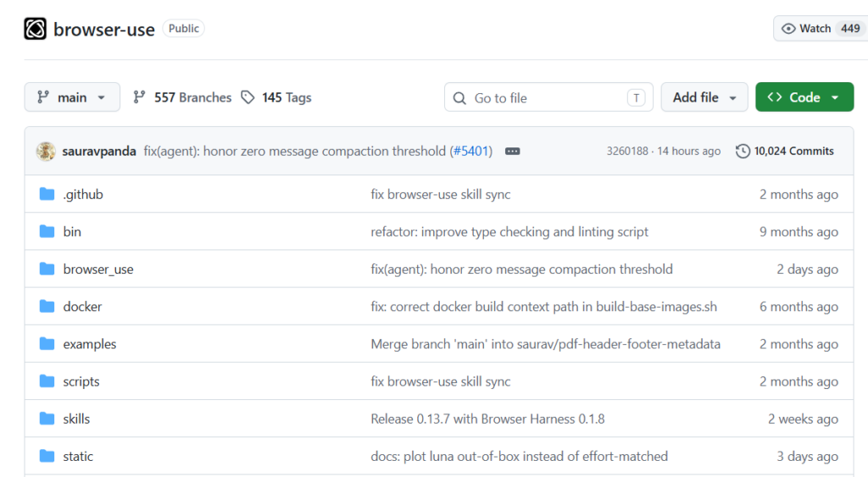
Task: Open the 145 Tags link
Action: pos(287,97)
